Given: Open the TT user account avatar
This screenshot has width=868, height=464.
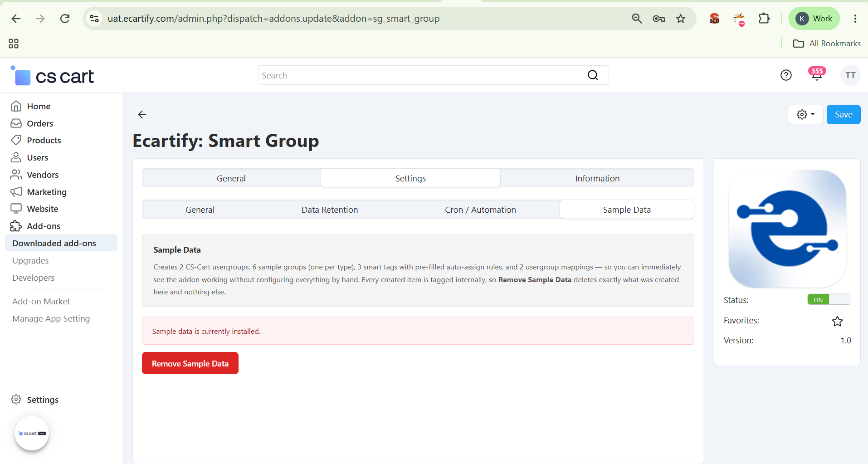Looking at the screenshot, I should coord(850,75).
